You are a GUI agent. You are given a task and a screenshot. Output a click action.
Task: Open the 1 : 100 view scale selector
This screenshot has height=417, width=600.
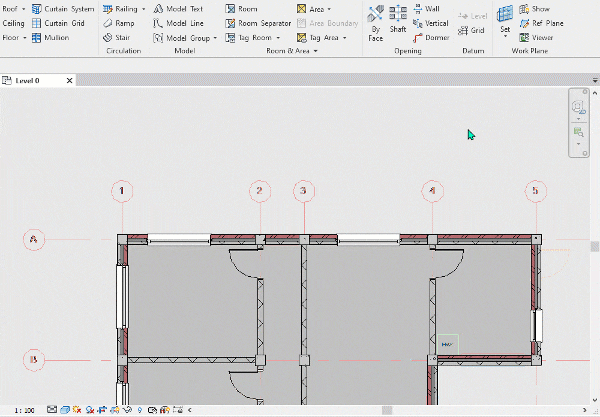coord(24,410)
